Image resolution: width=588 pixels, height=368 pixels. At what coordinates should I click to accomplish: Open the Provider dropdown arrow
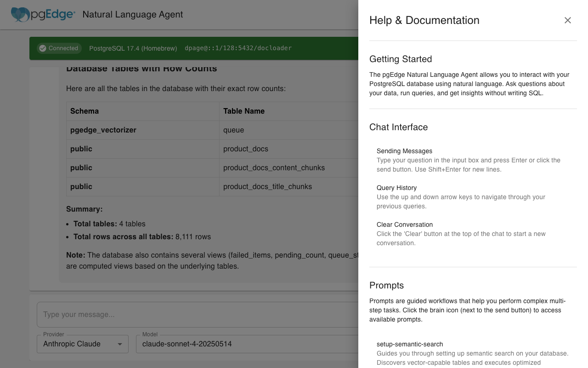(x=120, y=344)
